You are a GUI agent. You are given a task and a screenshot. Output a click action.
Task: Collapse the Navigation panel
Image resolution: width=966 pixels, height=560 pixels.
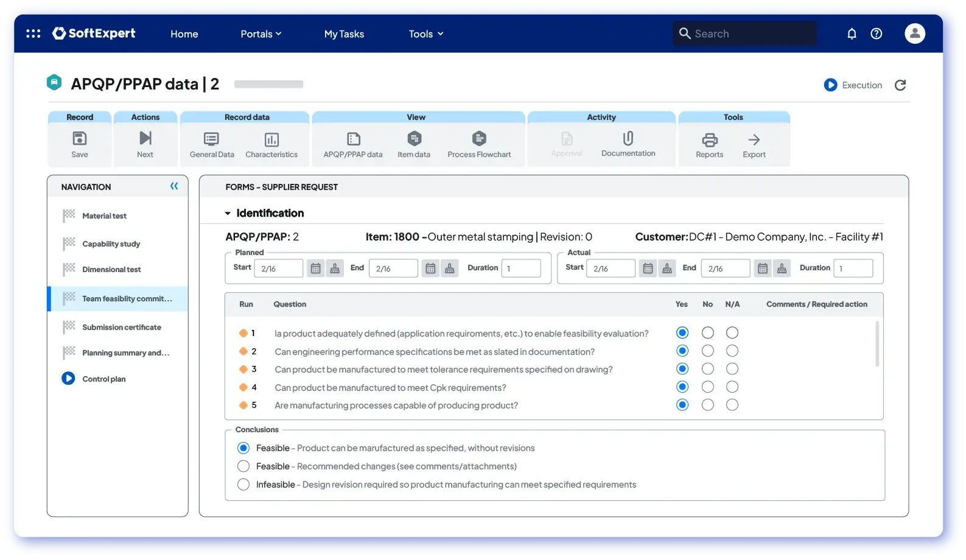174,186
